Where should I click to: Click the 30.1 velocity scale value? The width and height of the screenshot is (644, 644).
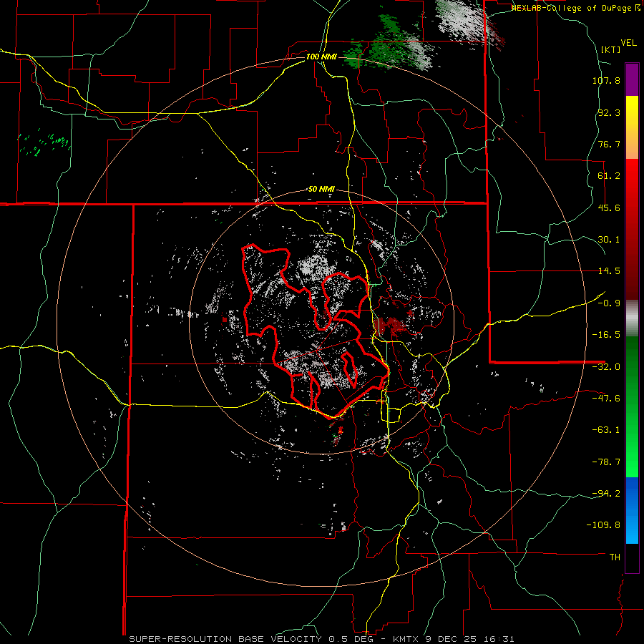609,240
